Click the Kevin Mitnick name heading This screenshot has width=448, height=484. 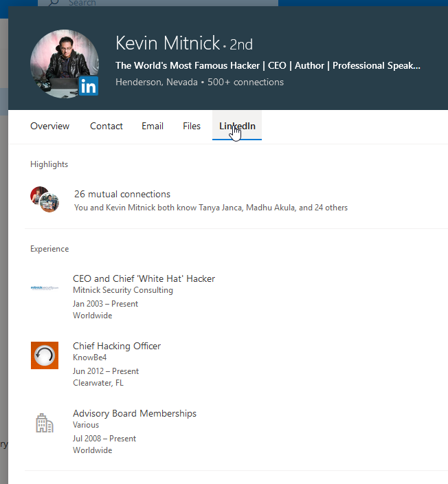click(168, 43)
